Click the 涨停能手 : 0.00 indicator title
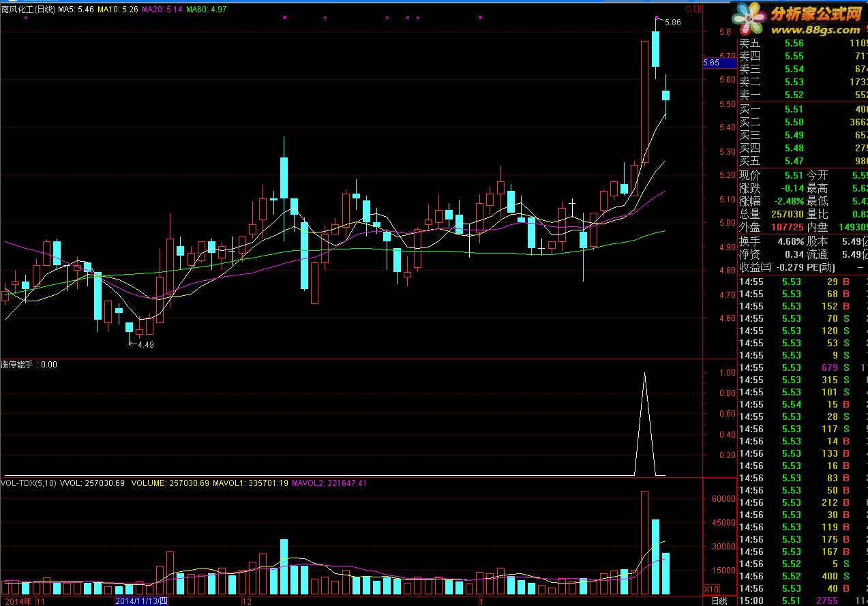 pyautogui.click(x=29, y=365)
